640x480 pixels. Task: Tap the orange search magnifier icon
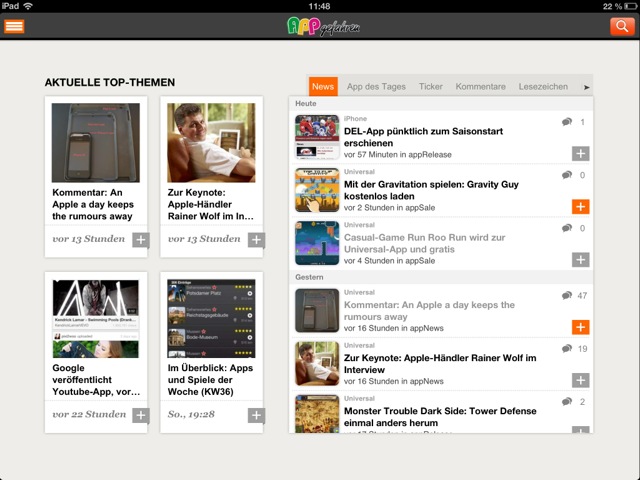621,26
